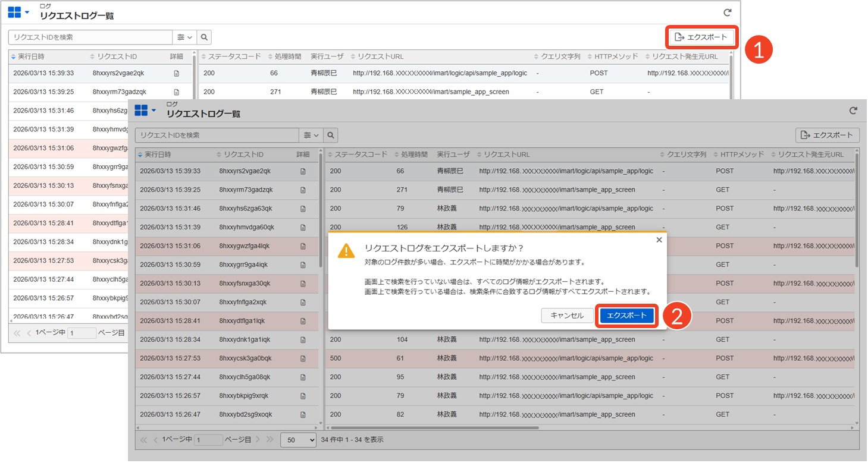Close the export confirmation dialog with X

659,240
